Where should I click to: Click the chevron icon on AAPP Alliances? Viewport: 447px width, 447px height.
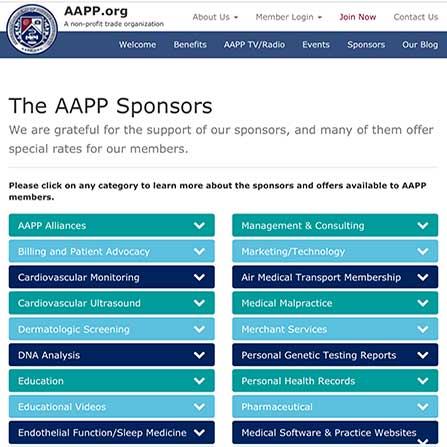(x=199, y=225)
